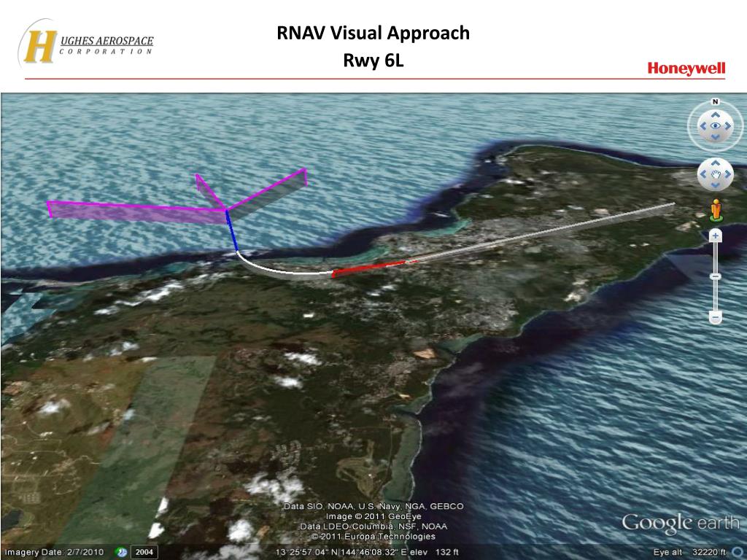The image size is (747, 560).
Task: Click the Honeywell logo
Action: 686,69
